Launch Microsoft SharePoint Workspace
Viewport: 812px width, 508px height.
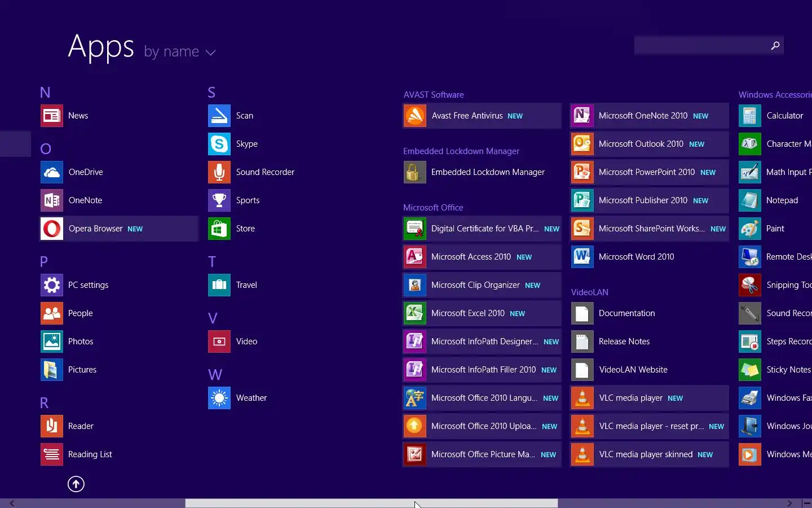coord(650,229)
